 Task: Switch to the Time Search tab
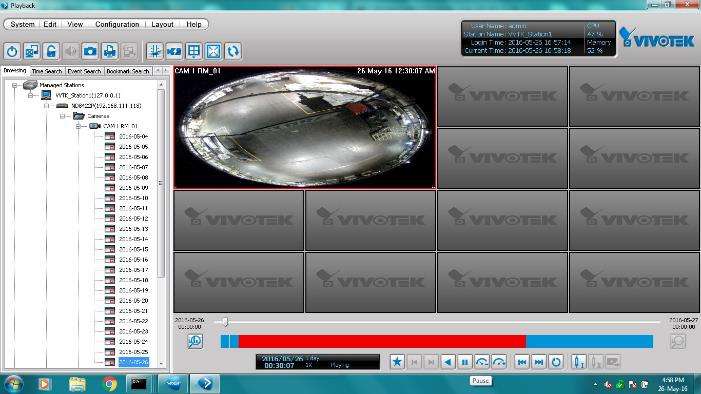(x=47, y=71)
